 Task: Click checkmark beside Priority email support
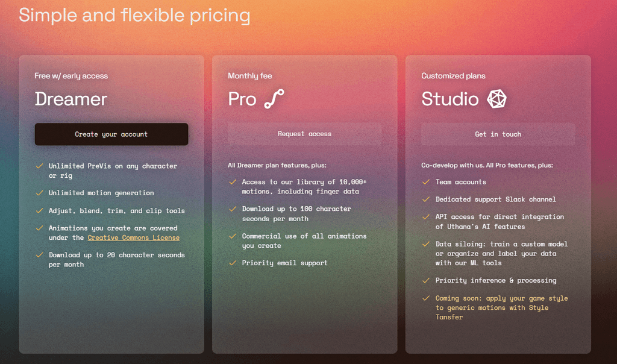(233, 263)
